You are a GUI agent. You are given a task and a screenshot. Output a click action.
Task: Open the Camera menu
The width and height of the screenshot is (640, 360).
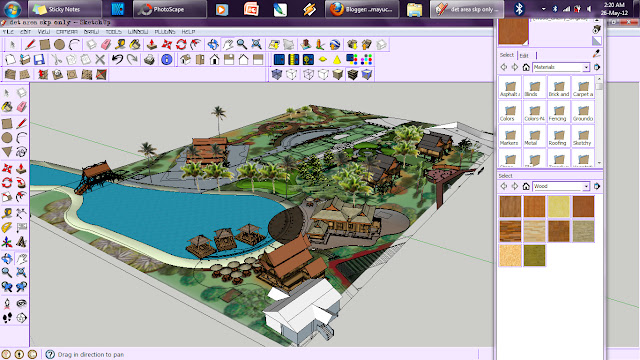[x=67, y=31]
